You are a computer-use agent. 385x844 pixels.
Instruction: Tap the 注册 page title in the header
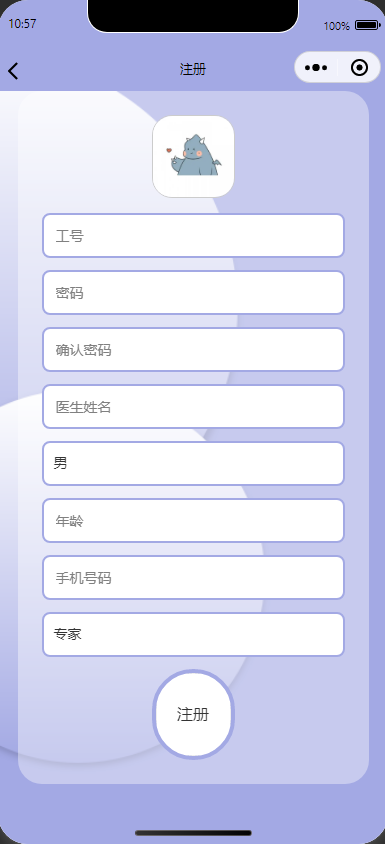[x=193, y=69]
